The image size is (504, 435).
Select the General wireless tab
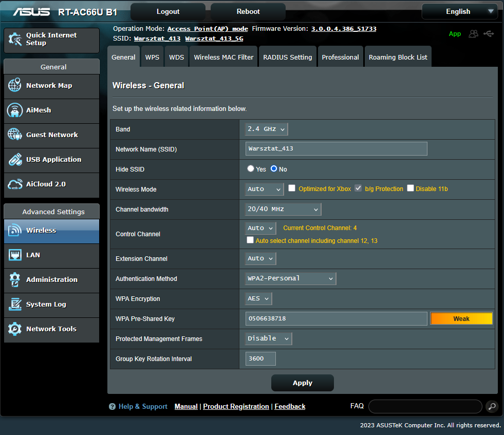pyautogui.click(x=123, y=57)
